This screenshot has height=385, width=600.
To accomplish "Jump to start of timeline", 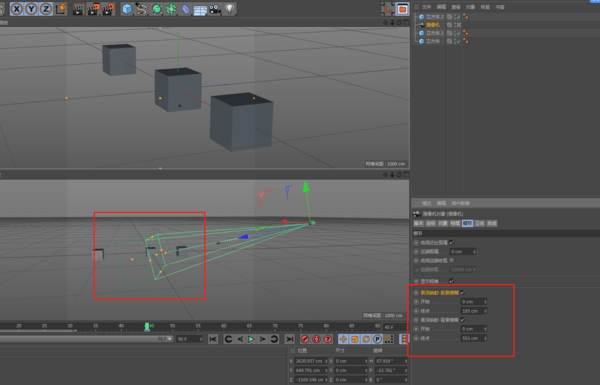I will (213, 339).
